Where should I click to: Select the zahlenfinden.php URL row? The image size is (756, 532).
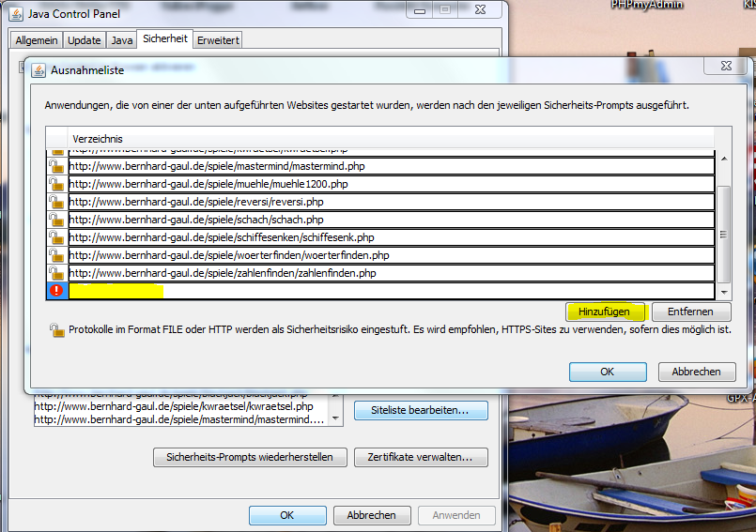pos(391,273)
